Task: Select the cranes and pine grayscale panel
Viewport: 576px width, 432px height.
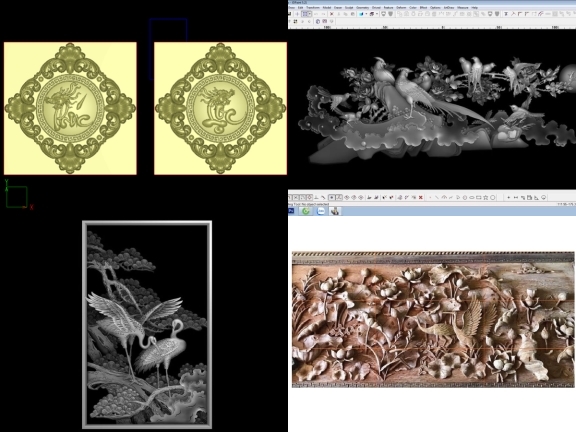Action: 147,324
